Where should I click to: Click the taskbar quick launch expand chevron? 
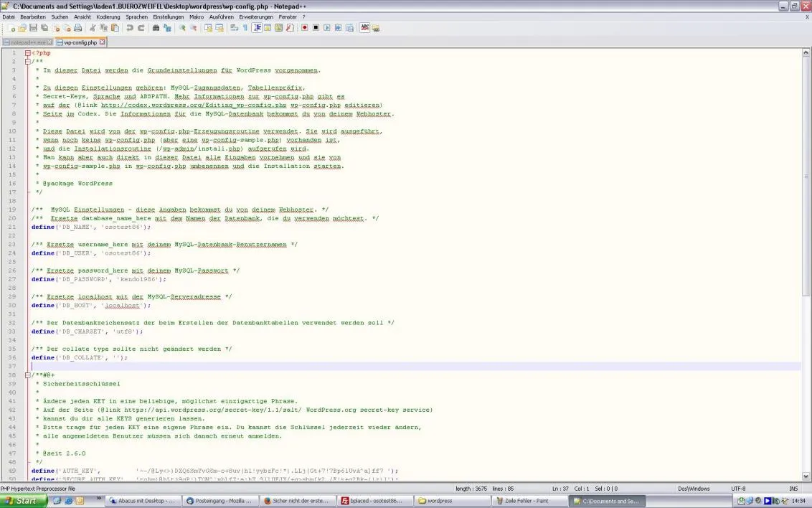tap(98, 499)
